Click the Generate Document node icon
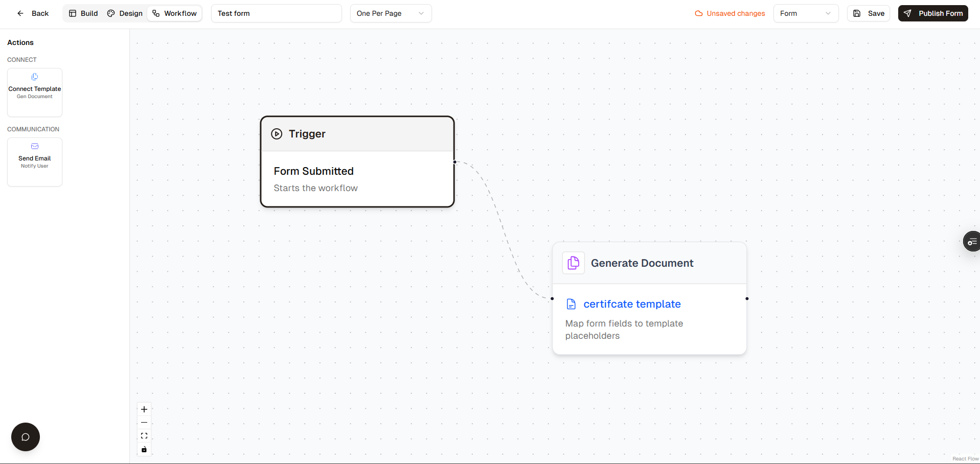The width and height of the screenshot is (980, 464). [573, 263]
